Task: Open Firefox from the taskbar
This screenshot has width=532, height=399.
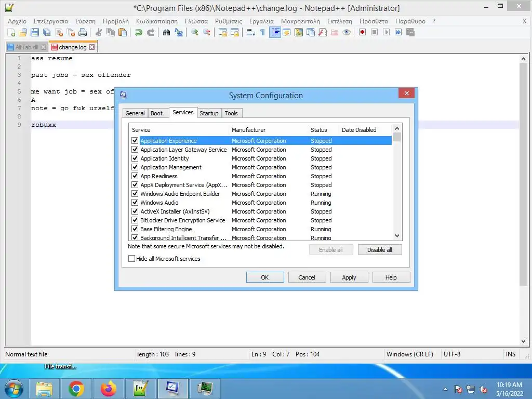Action: point(109,389)
